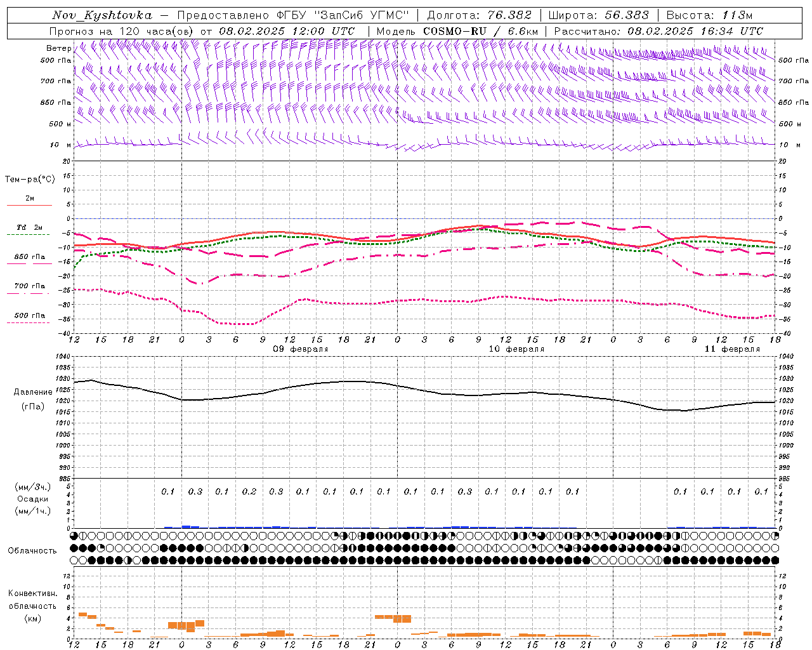Screen dimensions: 812x650
Task: Select the Высота: 113м label
Action: coord(710,15)
